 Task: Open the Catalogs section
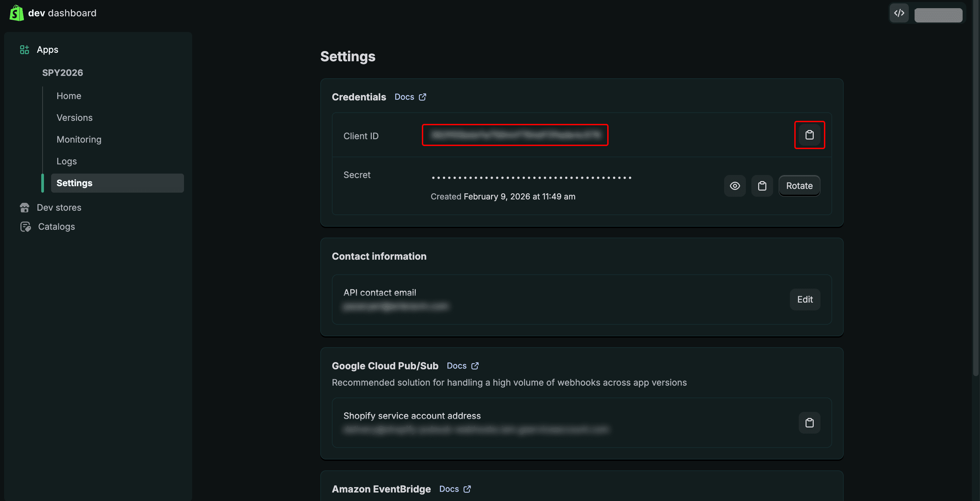(56, 227)
